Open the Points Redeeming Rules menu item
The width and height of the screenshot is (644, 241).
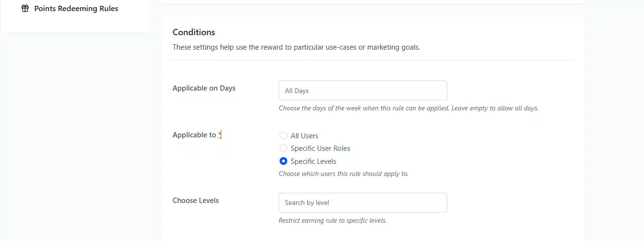coord(76,9)
